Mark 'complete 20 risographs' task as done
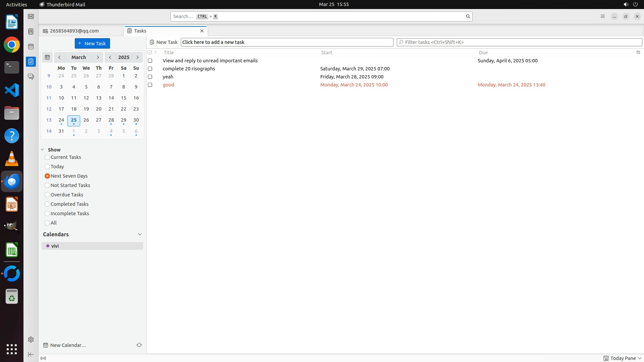This screenshot has height=362, width=644. coord(150,69)
